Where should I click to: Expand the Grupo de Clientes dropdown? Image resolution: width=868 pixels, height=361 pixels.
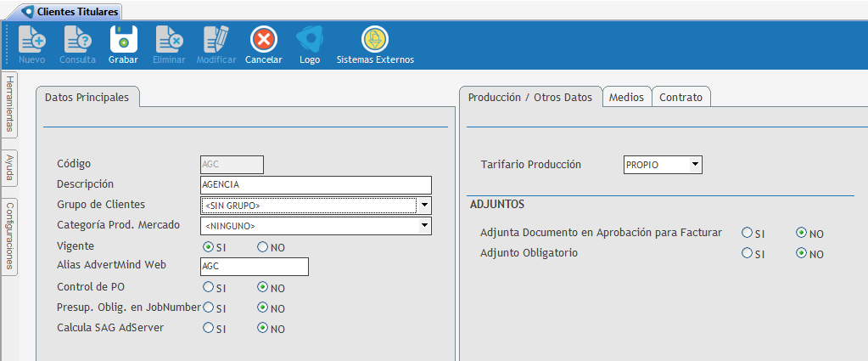point(425,206)
